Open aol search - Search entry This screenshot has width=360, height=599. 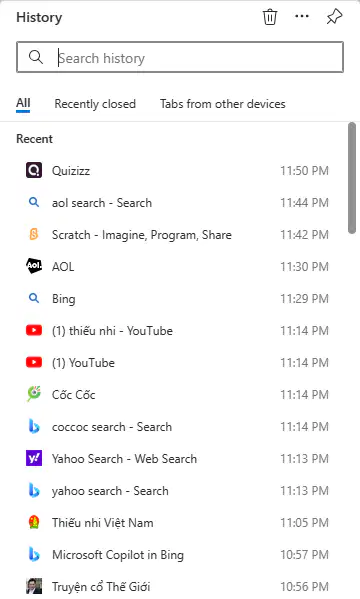coord(177,202)
